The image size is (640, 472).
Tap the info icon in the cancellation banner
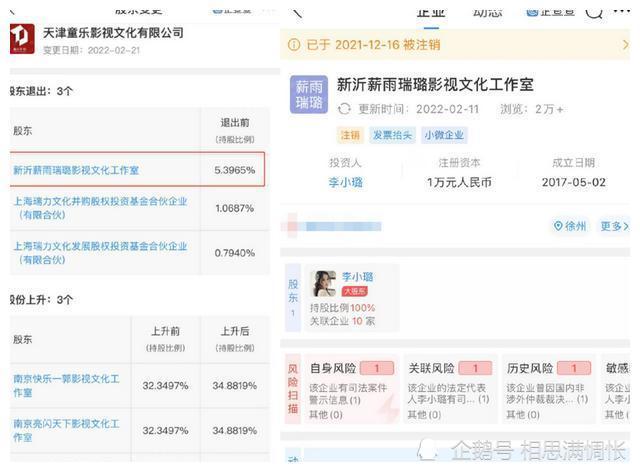tap(294, 45)
